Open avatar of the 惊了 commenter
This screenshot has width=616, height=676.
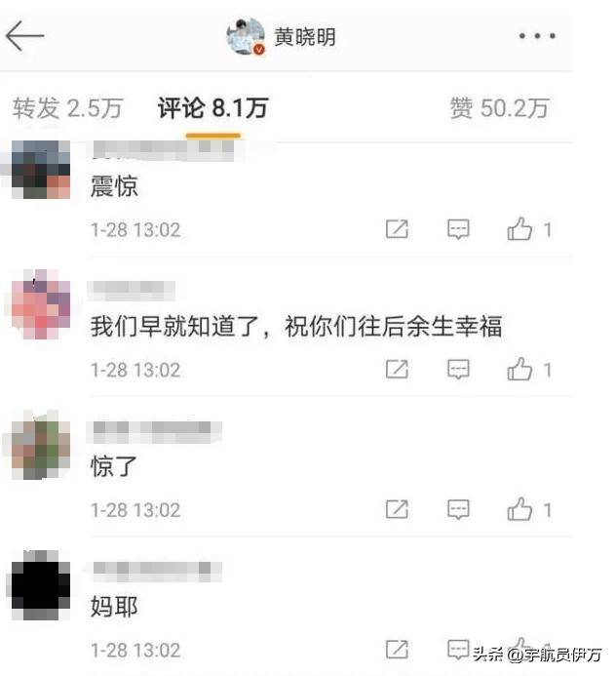coord(41,446)
